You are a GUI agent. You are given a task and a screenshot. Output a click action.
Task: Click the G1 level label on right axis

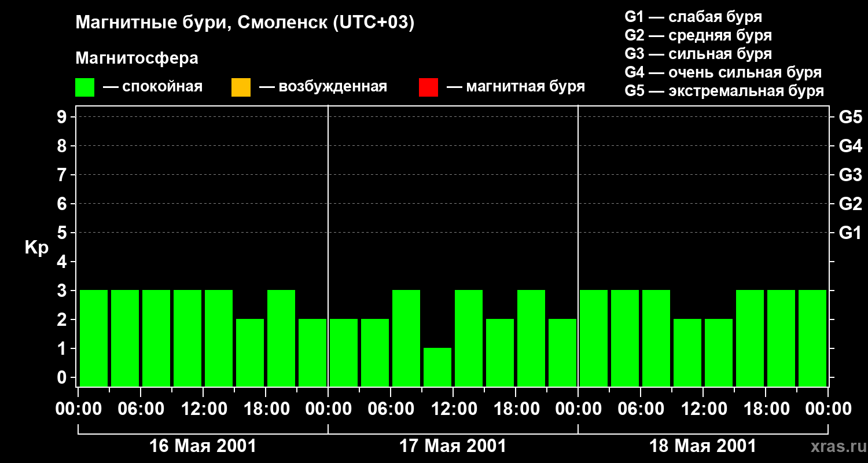[x=850, y=233]
